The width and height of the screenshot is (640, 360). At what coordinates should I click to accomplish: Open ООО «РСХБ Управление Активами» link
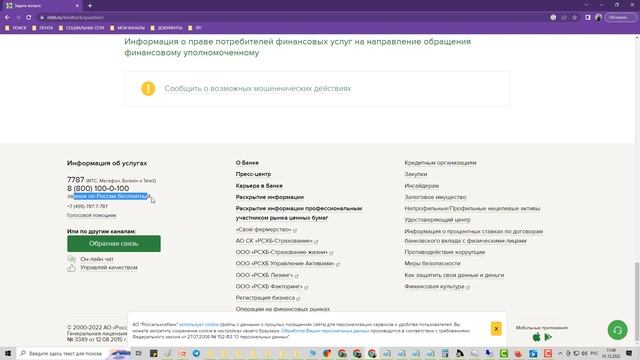[288, 264]
